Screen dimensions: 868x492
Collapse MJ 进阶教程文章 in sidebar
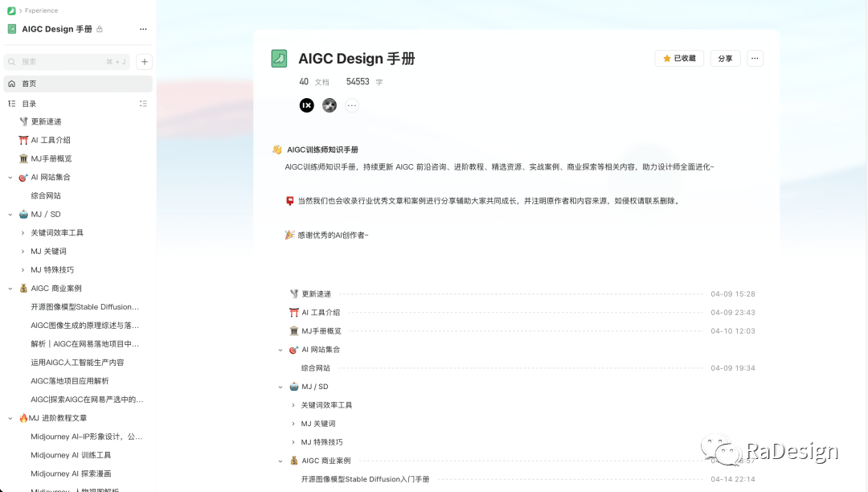(x=10, y=418)
